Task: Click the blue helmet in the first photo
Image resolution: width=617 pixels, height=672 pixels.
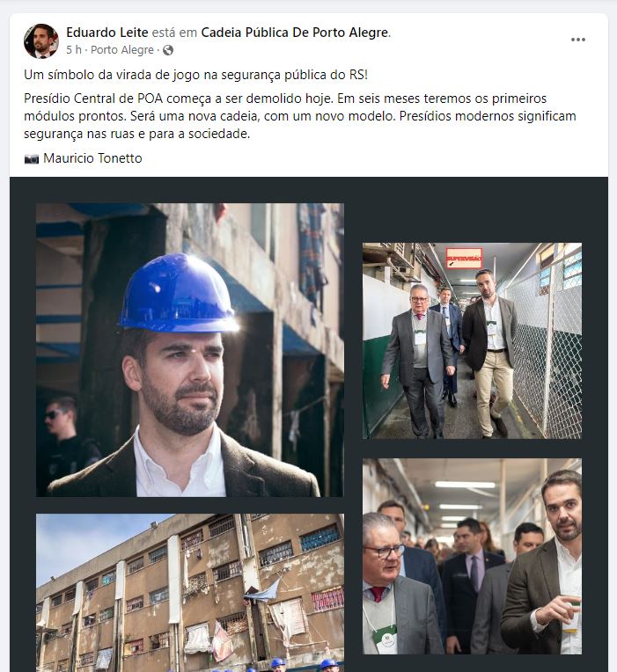Action: 179,293
